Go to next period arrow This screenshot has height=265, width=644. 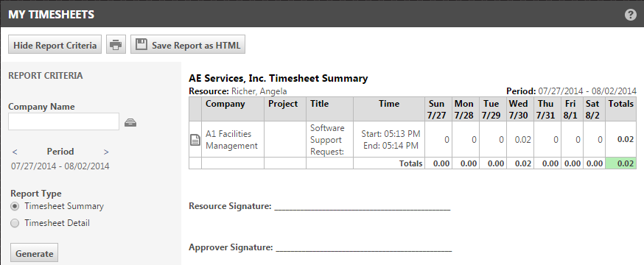(x=106, y=152)
